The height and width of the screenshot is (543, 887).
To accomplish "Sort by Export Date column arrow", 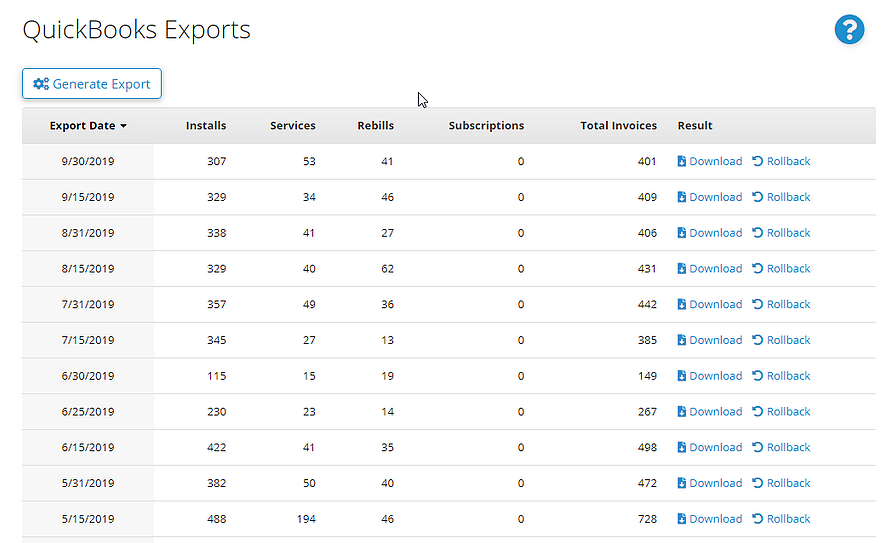I will [x=124, y=126].
